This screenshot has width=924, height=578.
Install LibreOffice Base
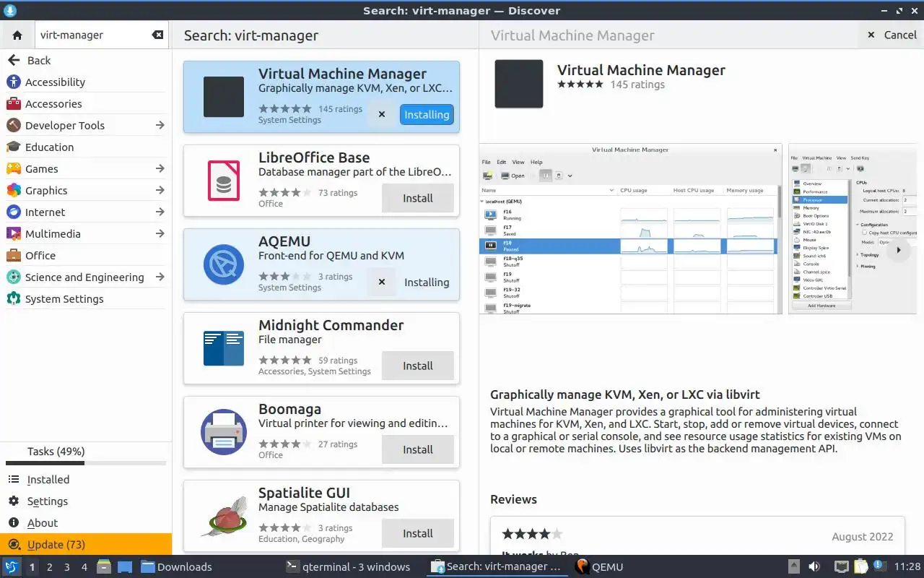(418, 198)
